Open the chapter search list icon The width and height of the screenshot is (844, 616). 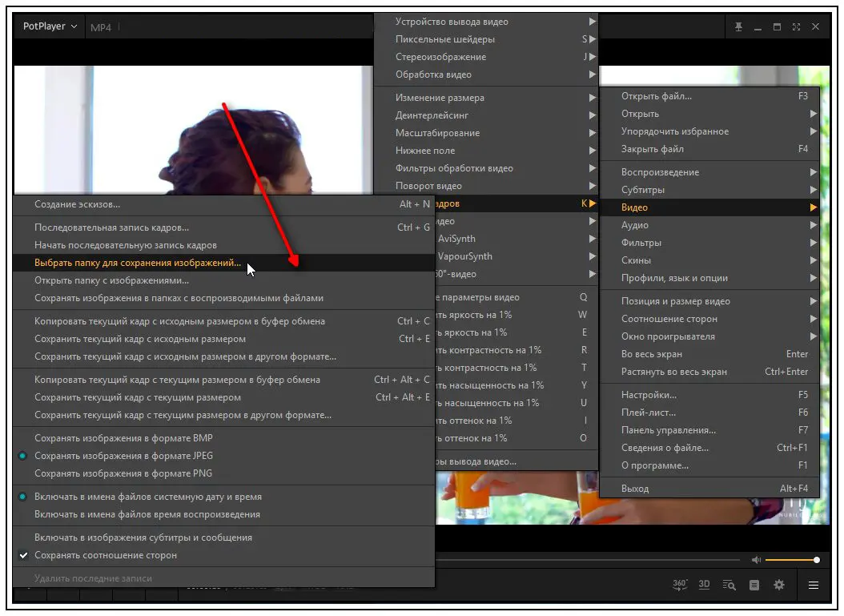[x=729, y=585]
